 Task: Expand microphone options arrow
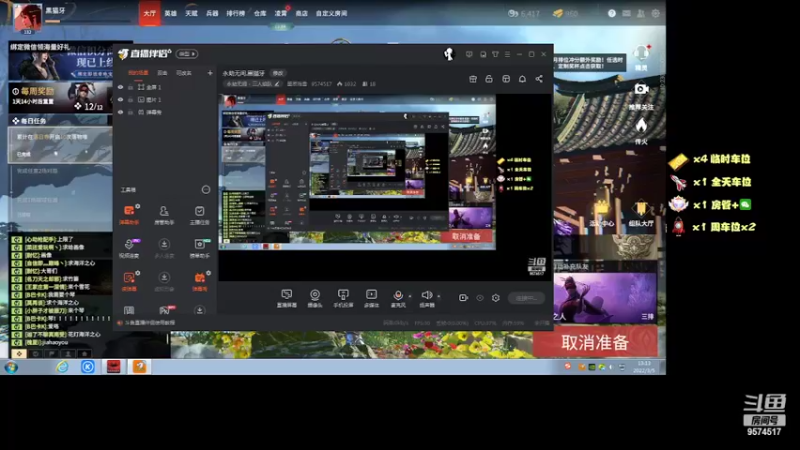[x=410, y=296]
